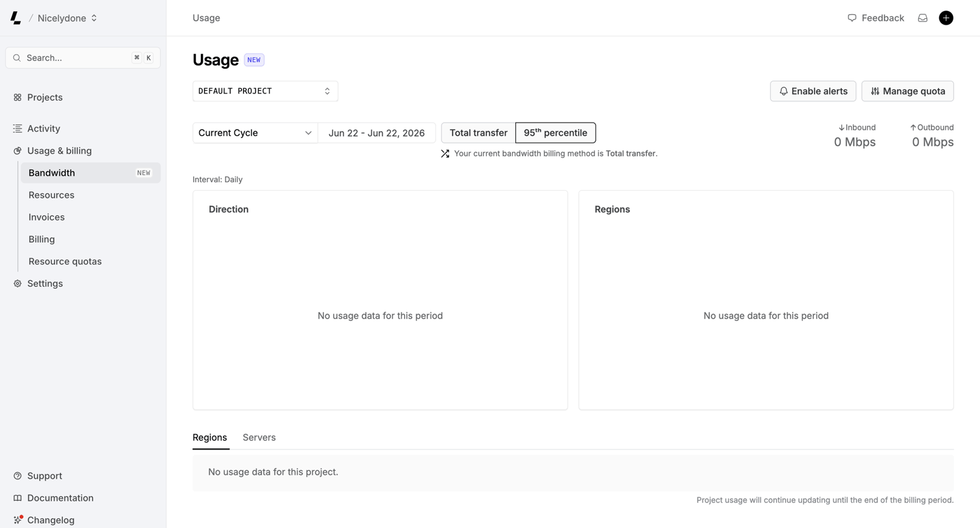
Task: Open the Invoices page
Action: pos(47,217)
